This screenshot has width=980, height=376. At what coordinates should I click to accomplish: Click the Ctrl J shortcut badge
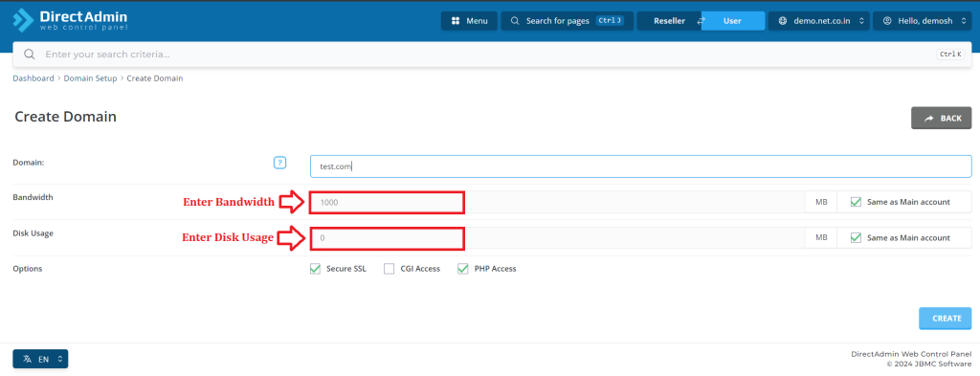pyautogui.click(x=610, y=21)
